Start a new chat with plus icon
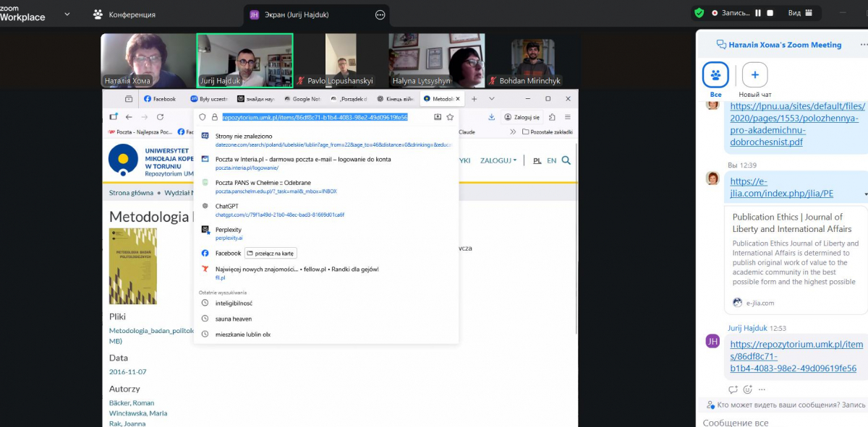Image resolution: width=868 pixels, height=427 pixels. point(754,74)
